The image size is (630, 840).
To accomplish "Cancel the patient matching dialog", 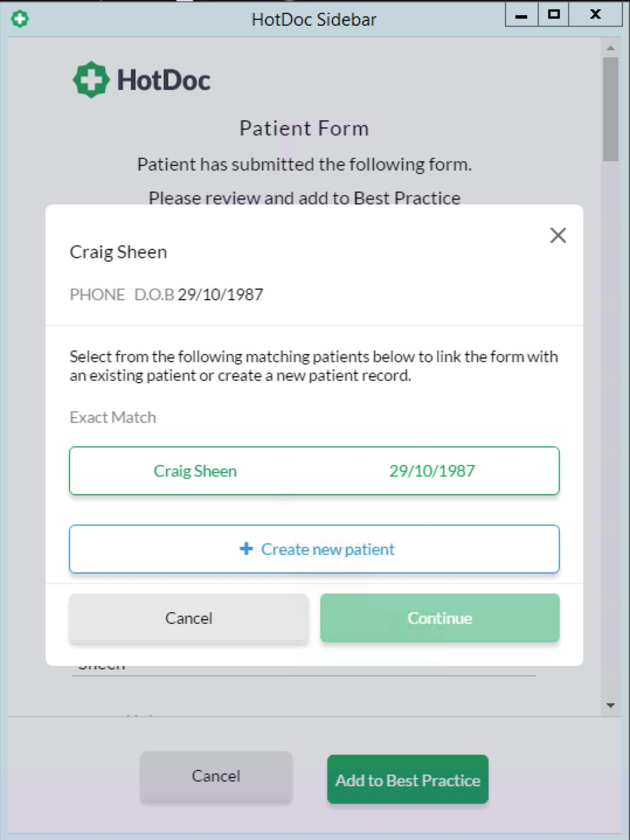I will click(x=188, y=618).
